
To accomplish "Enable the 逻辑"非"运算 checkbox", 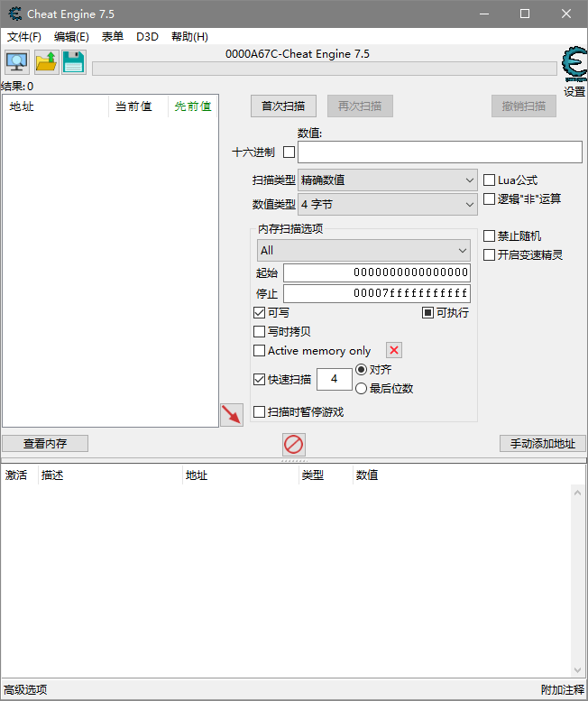I will (490, 199).
